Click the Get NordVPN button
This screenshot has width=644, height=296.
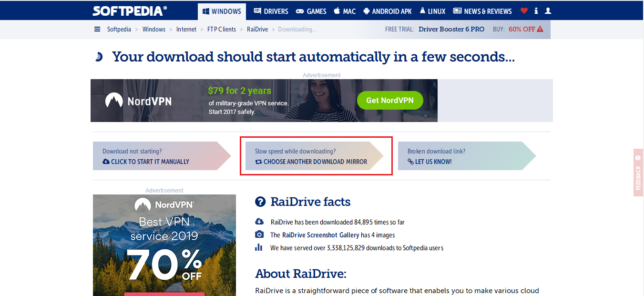[390, 101]
